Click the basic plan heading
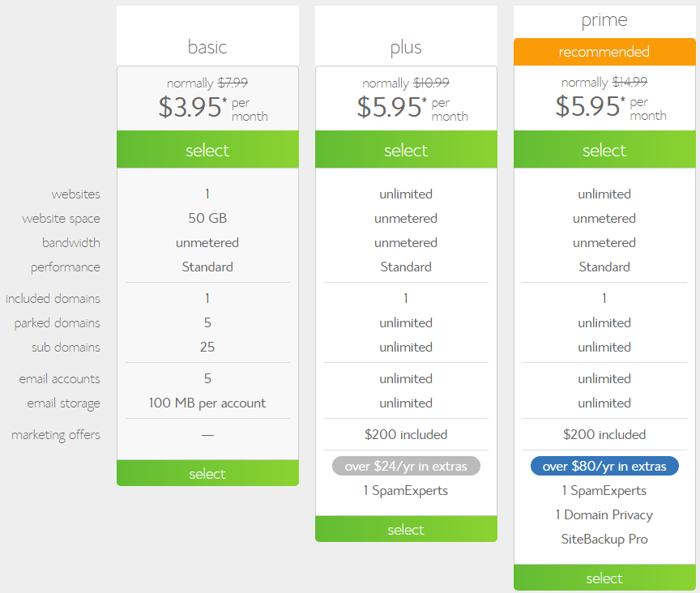This screenshot has width=700, height=593. 207,47
